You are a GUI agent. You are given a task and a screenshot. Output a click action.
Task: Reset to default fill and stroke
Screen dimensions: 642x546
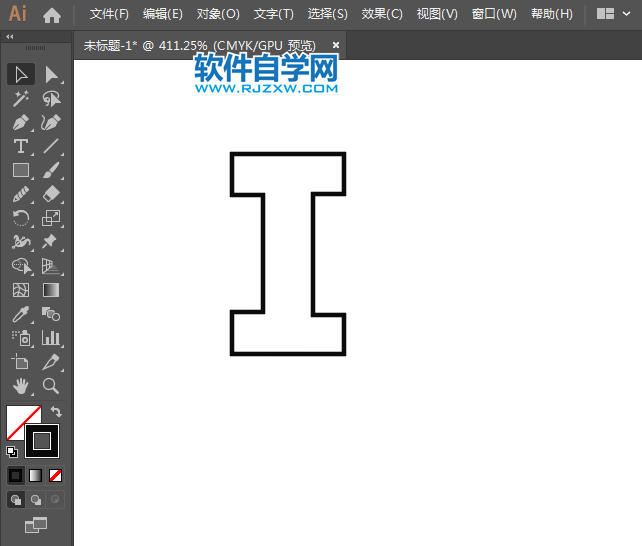tap(12, 452)
